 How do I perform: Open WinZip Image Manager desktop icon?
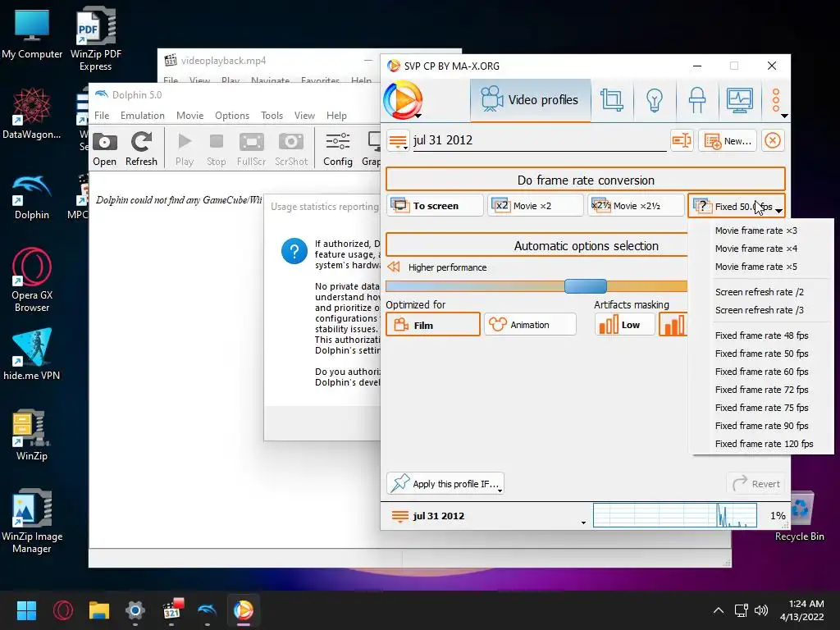point(32,521)
